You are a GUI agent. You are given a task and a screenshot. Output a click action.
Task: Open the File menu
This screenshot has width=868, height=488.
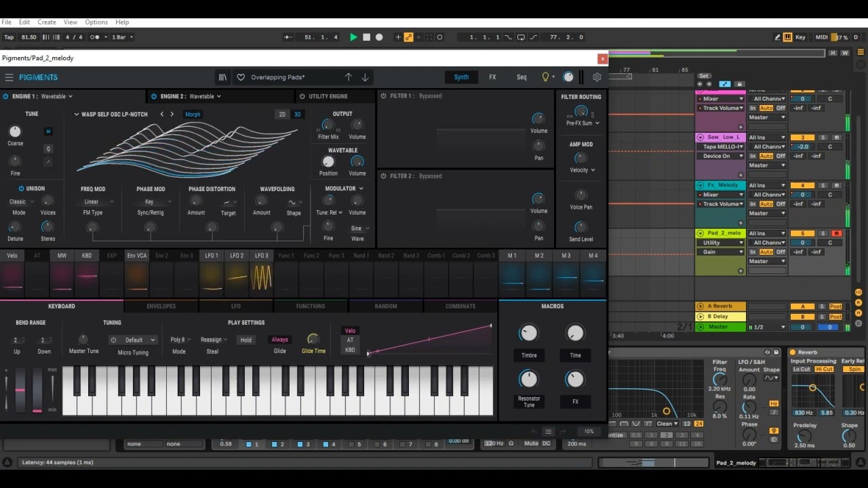click(x=6, y=22)
